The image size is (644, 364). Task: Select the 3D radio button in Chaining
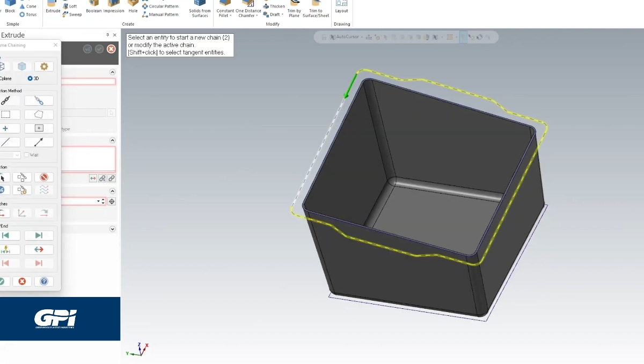[30, 78]
